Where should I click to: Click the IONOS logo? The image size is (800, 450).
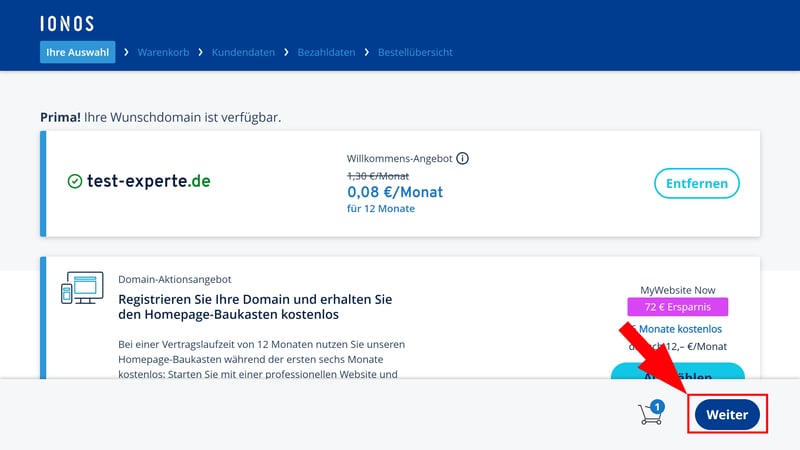click(66, 23)
